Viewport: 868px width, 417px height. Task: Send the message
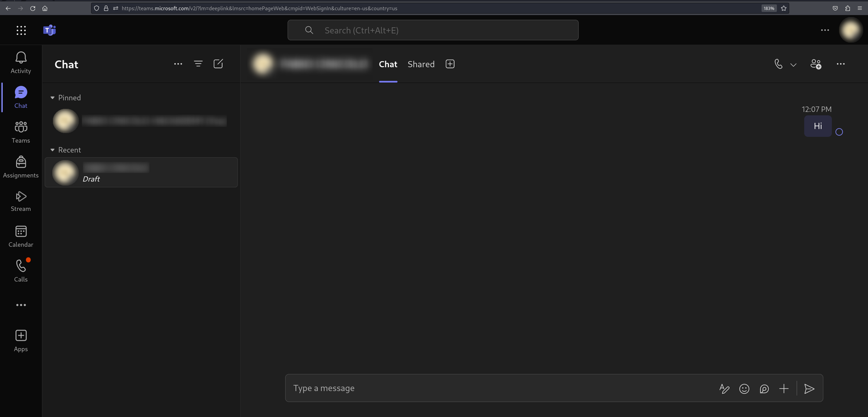[809, 389]
